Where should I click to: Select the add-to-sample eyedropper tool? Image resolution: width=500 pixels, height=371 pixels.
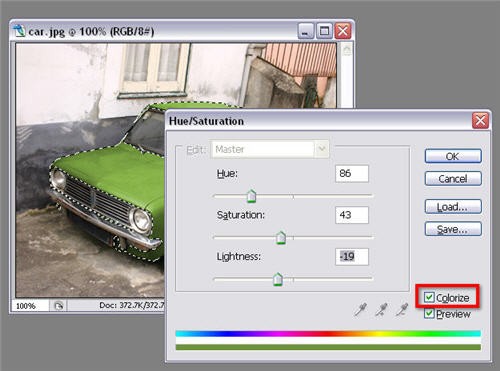coord(381,309)
